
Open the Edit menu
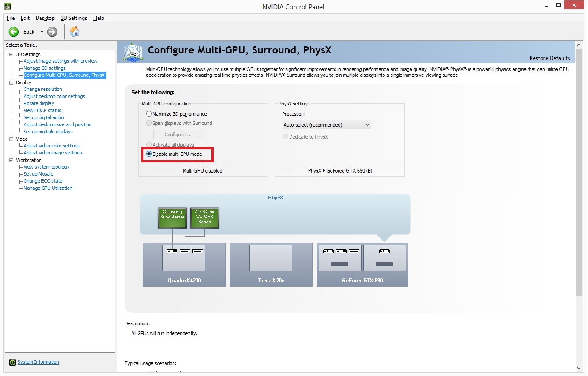click(x=25, y=18)
